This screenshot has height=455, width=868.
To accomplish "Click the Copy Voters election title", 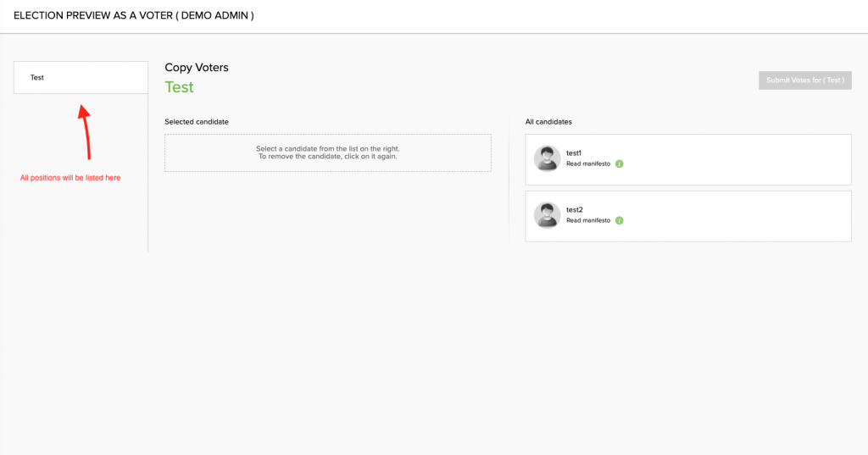I will pos(197,68).
